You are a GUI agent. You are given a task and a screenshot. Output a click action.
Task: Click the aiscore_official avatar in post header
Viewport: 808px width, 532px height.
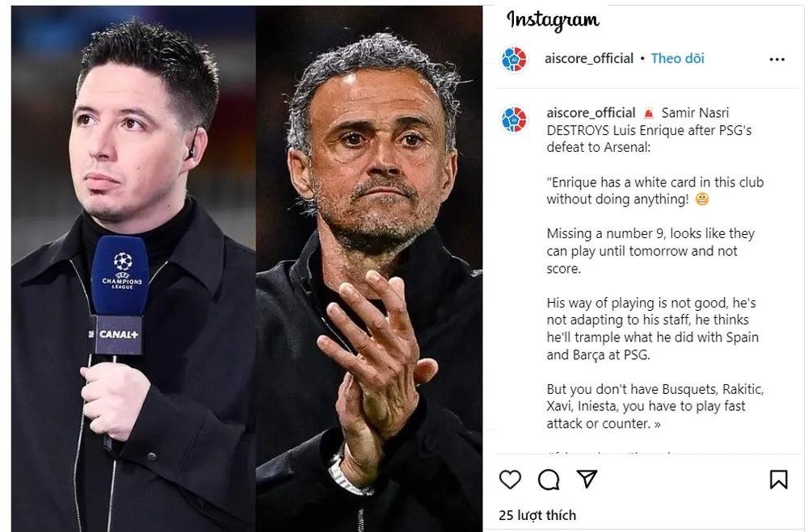coord(514,59)
